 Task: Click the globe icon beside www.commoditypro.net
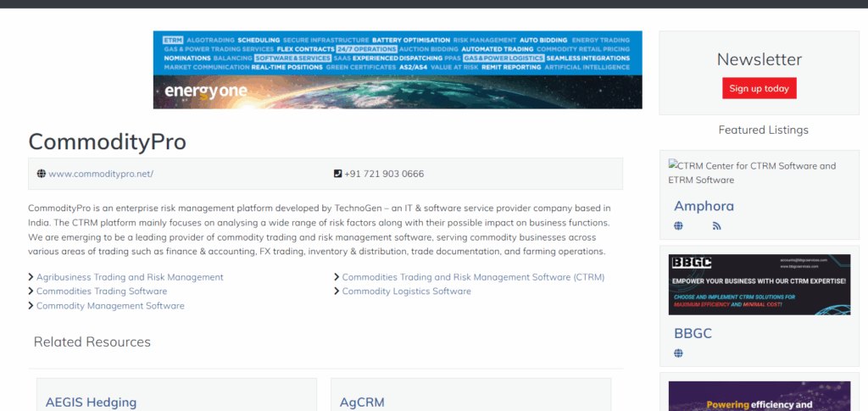pyautogui.click(x=41, y=174)
